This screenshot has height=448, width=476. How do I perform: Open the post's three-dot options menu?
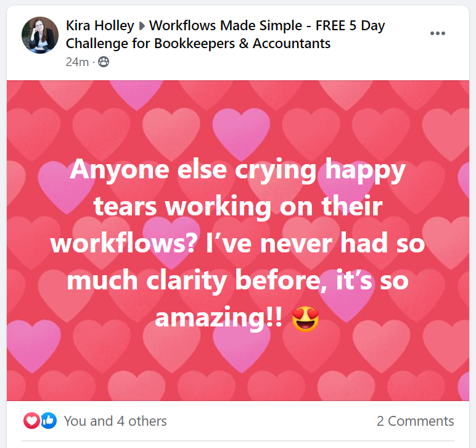437,33
